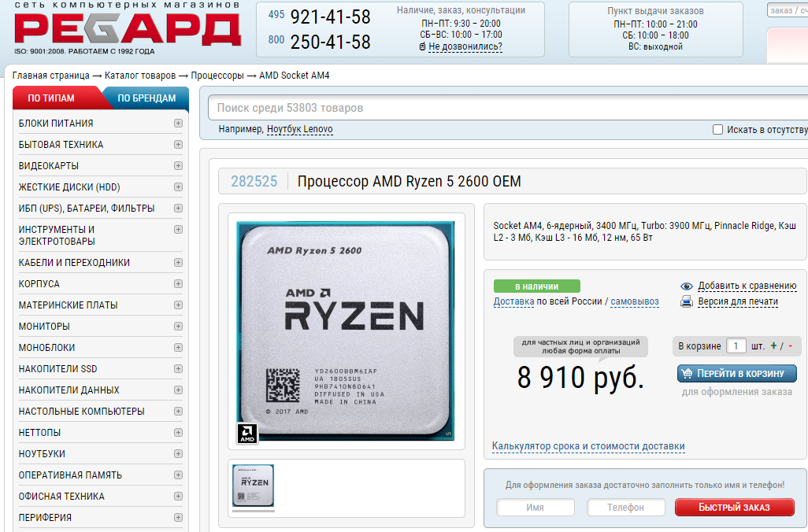
Task: Expand the НАКОПИТЕЛИ SSD plus icon
Action: [178, 369]
